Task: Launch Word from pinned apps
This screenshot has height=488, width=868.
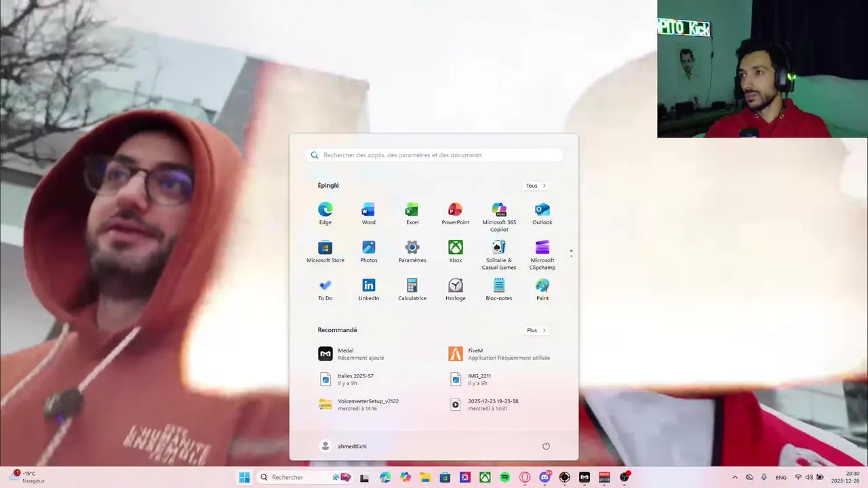Action: [369, 213]
